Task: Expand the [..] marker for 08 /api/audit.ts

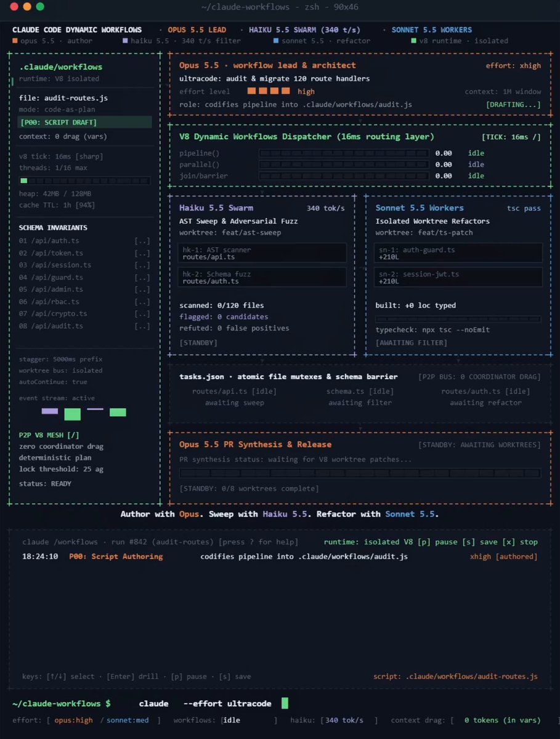Action: pyautogui.click(x=142, y=326)
